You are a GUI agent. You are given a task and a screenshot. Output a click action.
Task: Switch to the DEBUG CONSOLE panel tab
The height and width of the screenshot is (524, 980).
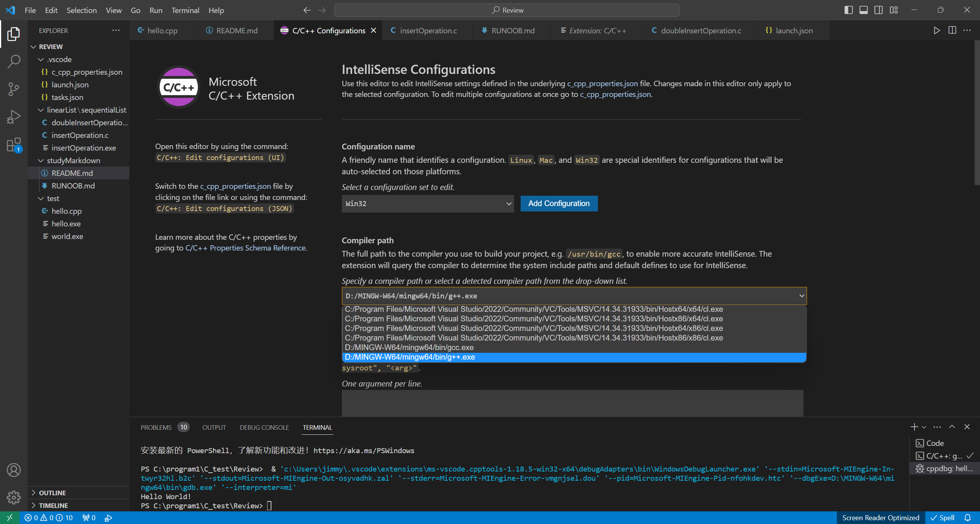coord(264,427)
